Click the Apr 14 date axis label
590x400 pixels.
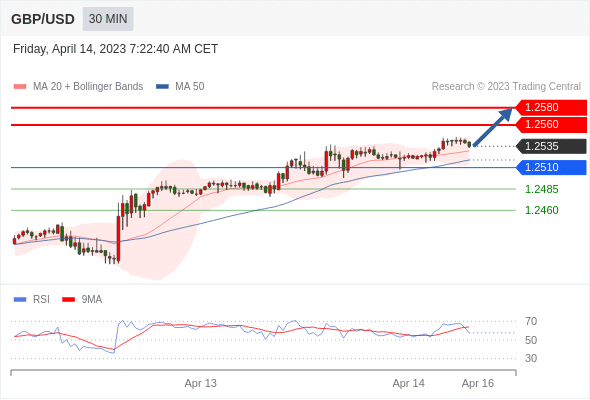point(409,383)
